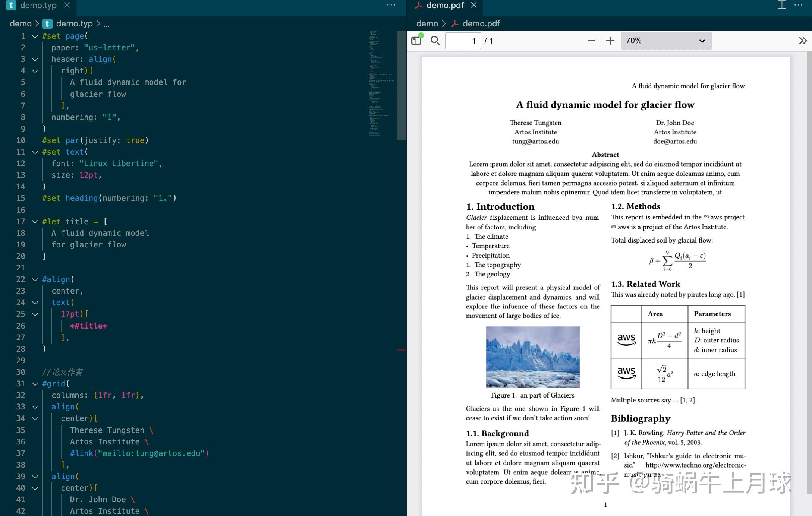Switch to the demo.pdf tab
812x516 pixels.
[x=444, y=5]
